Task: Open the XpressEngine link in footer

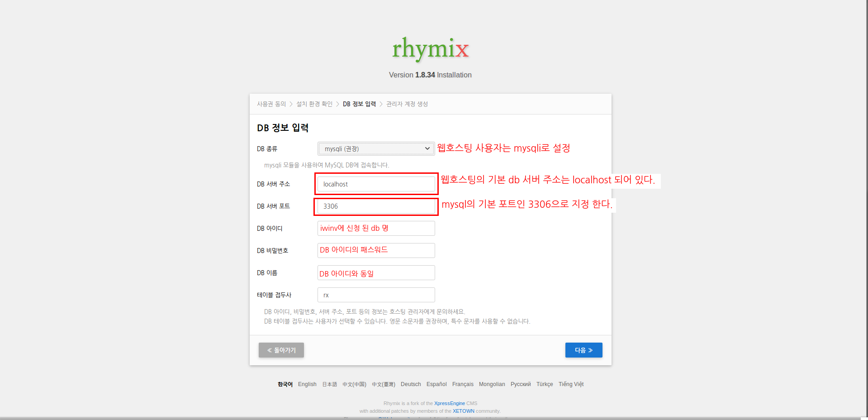Action: [450, 403]
